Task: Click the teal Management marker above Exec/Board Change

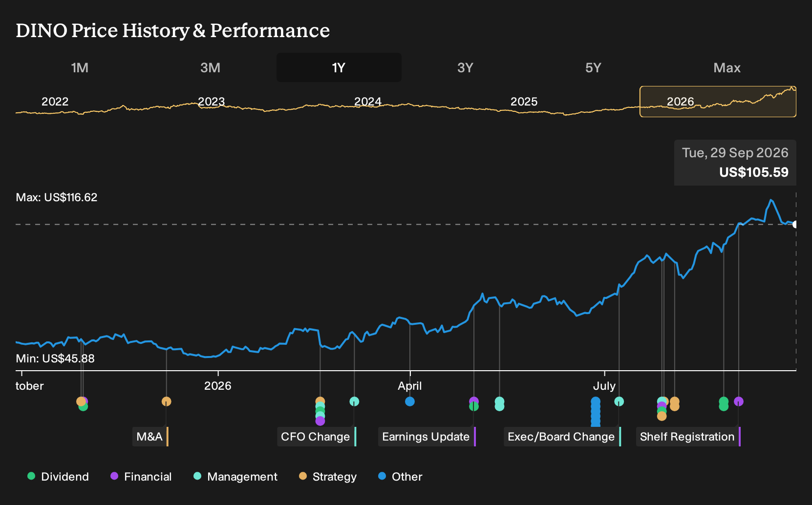Action: coord(619,401)
